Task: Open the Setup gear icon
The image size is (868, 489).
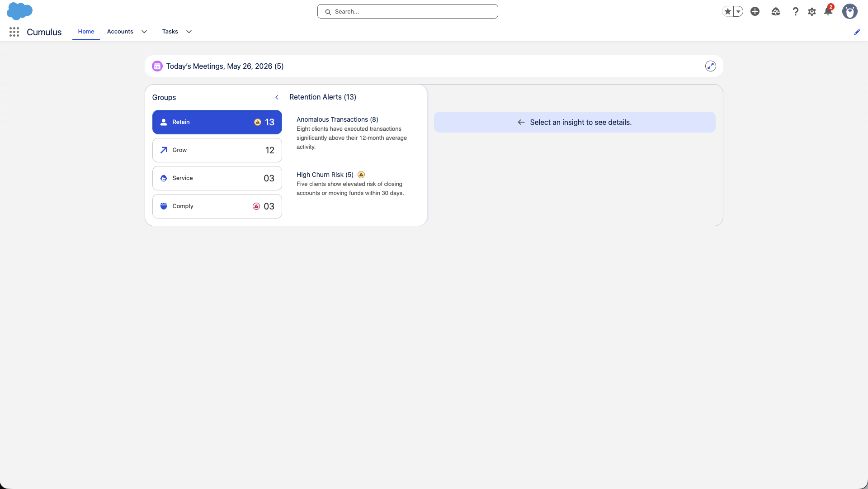Action: (x=812, y=12)
